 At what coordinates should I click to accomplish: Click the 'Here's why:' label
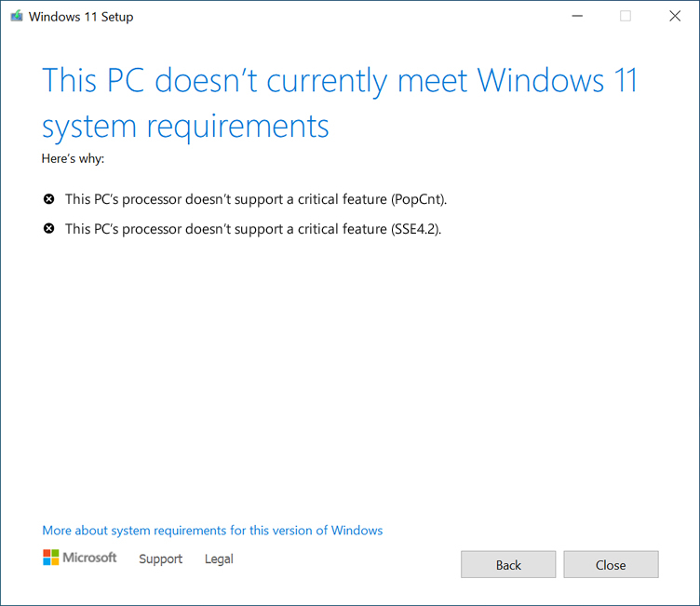click(x=73, y=158)
